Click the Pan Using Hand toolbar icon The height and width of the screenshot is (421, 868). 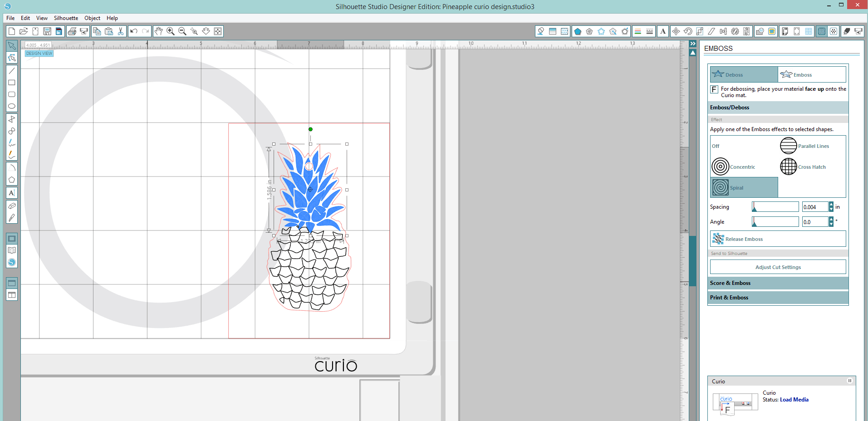[159, 31]
